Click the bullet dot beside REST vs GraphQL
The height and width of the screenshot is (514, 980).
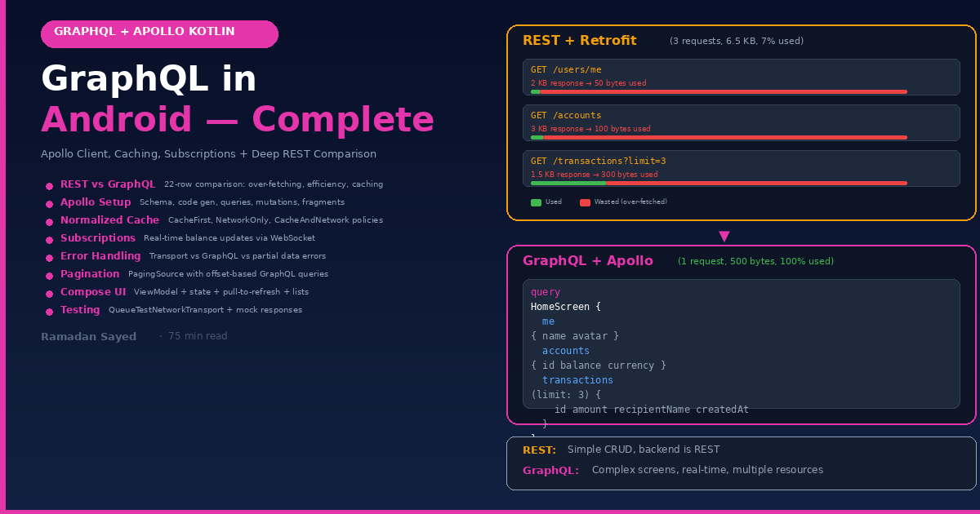click(x=49, y=186)
